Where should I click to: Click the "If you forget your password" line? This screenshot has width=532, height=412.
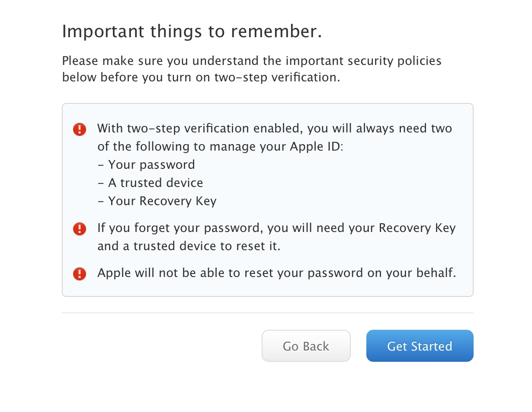[x=276, y=228]
